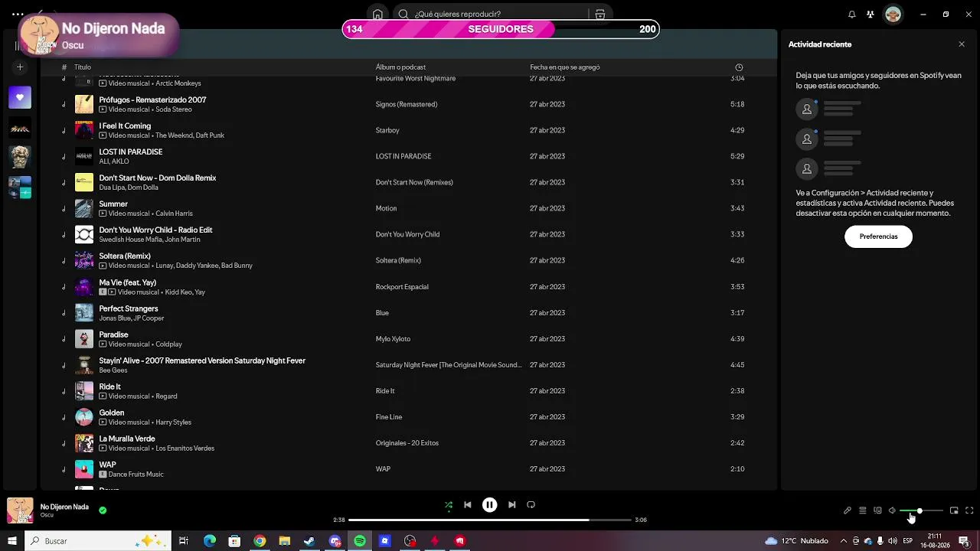980x551 pixels.
Task: Open the Windows notification center
Action: point(965,541)
